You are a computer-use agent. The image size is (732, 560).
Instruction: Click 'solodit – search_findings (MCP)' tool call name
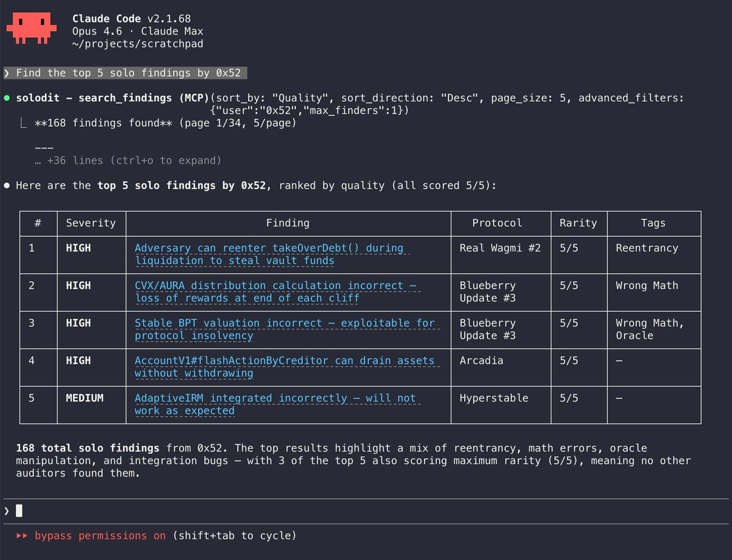[x=112, y=98]
